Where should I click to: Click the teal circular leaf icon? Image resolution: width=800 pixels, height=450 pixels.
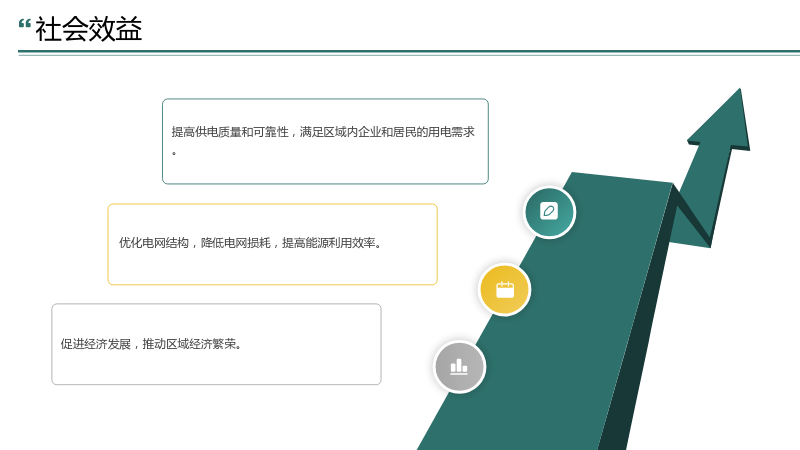(x=549, y=212)
